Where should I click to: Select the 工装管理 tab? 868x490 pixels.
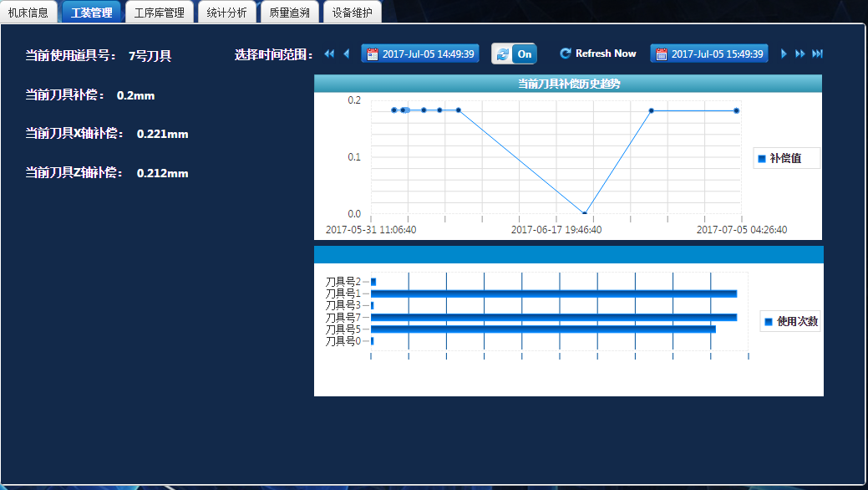91,13
